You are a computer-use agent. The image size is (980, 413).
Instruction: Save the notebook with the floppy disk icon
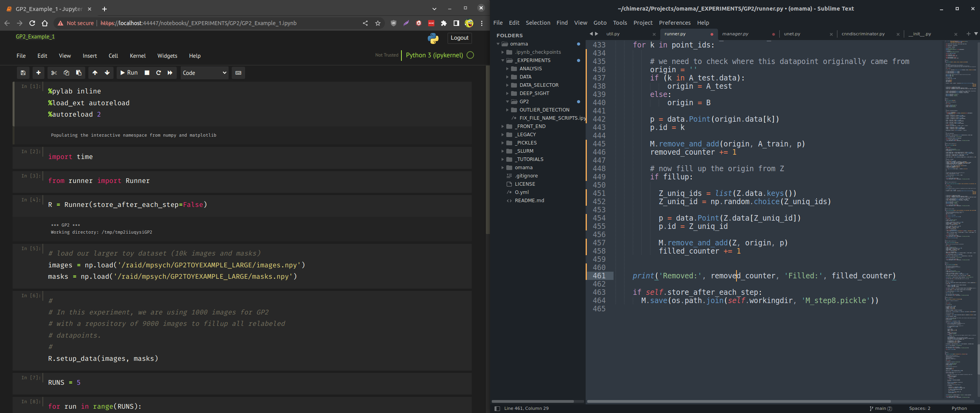tap(23, 73)
